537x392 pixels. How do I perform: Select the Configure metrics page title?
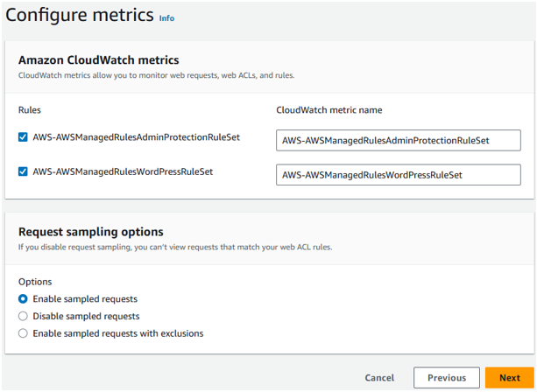coord(80,16)
